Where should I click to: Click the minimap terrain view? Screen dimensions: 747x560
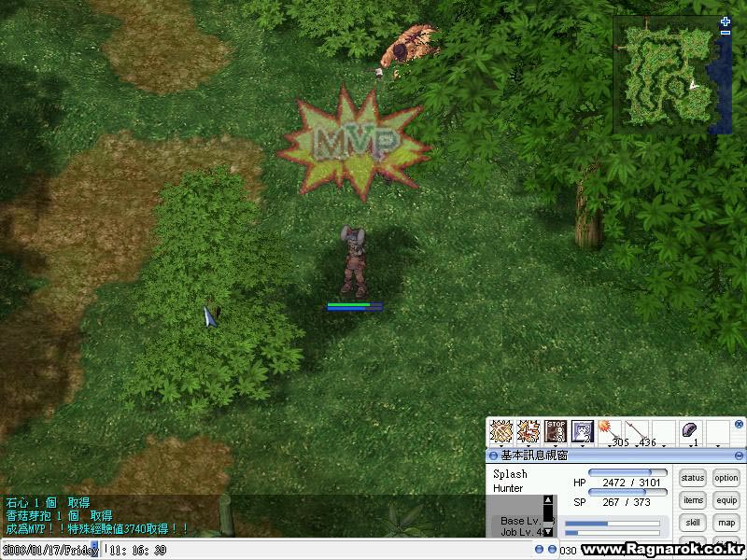672,75
